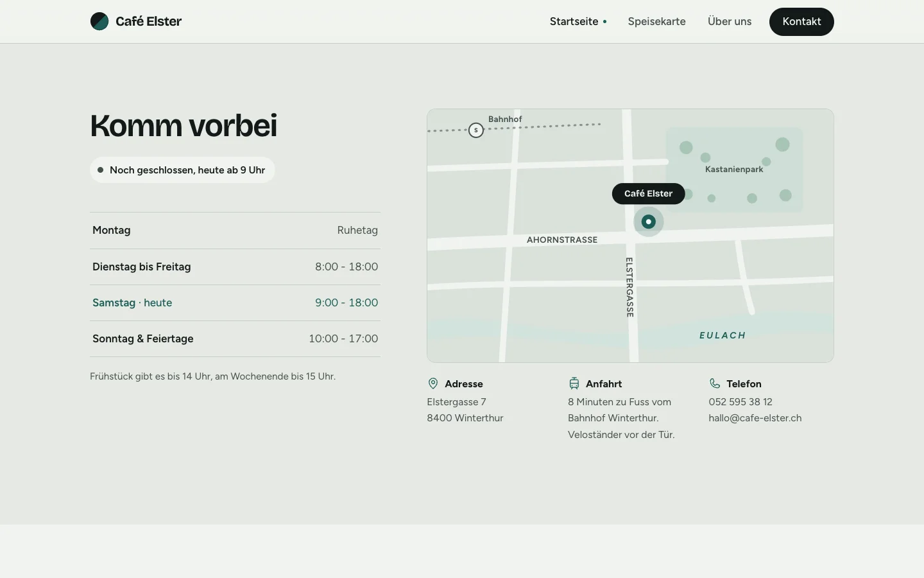Select the Ruhetag value
924x578 pixels.
357,230
